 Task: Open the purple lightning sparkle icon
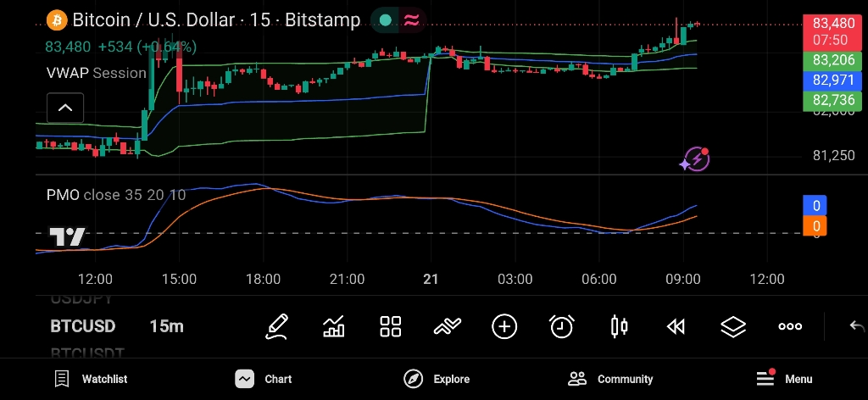[695, 159]
